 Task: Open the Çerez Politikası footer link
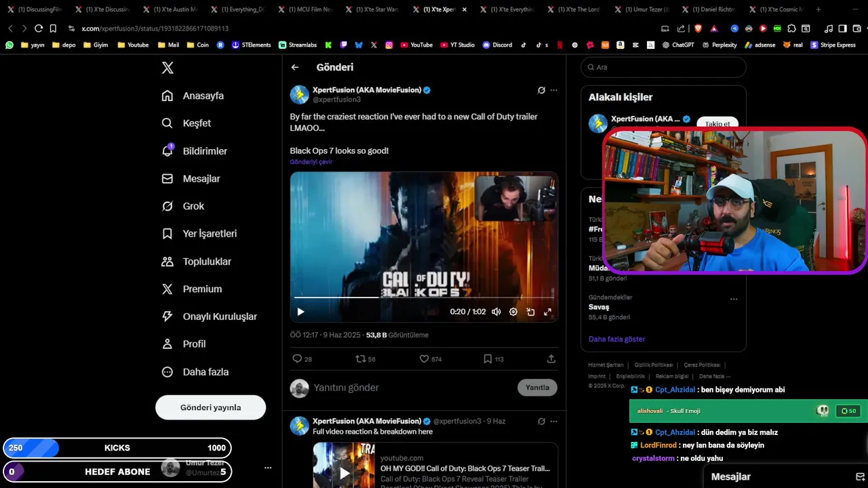(702, 365)
